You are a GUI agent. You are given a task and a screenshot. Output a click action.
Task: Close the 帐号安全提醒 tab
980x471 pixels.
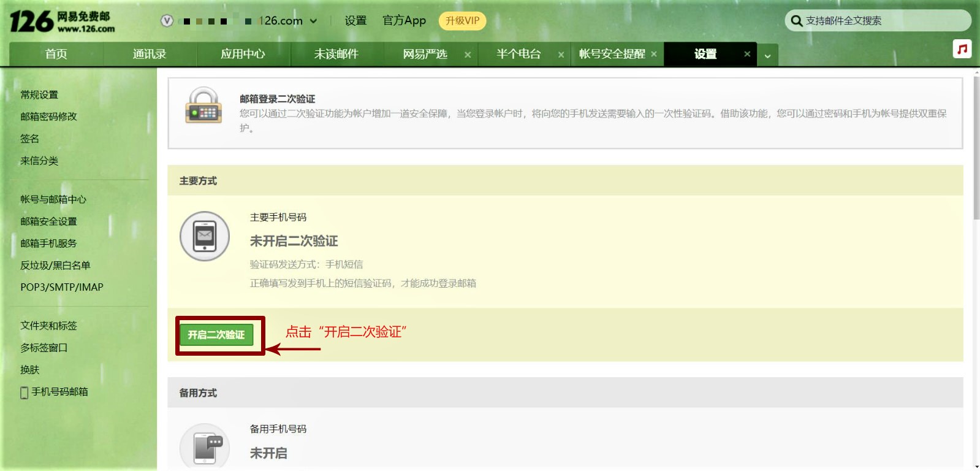[x=654, y=54]
